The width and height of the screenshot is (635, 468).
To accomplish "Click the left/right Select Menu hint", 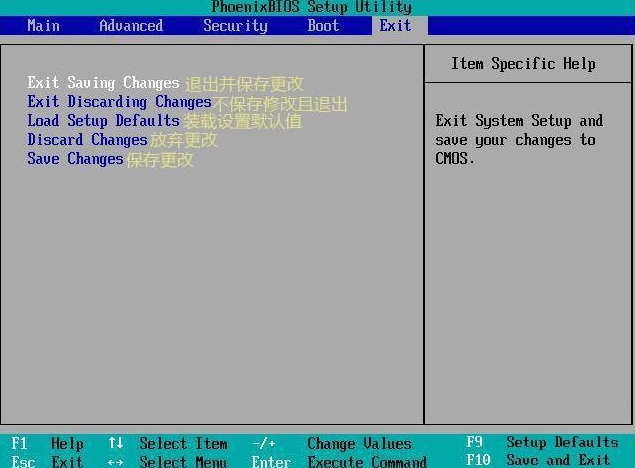I will (168, 462).
